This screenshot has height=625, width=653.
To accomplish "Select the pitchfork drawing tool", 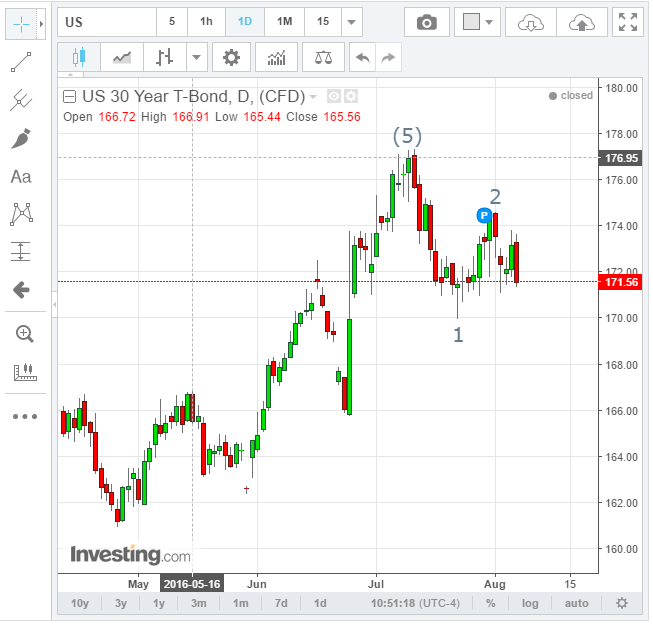I will [x=21, y=100].
